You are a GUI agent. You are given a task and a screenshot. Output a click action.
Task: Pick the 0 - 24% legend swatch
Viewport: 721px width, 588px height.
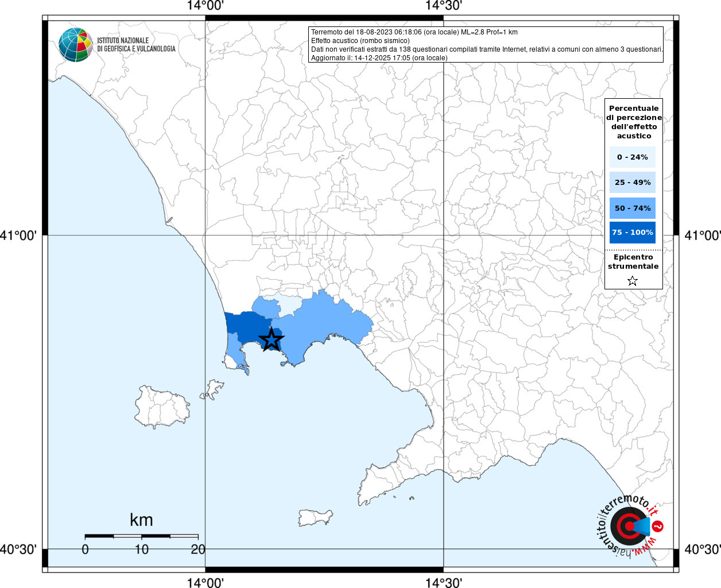(x=633, y=157)
